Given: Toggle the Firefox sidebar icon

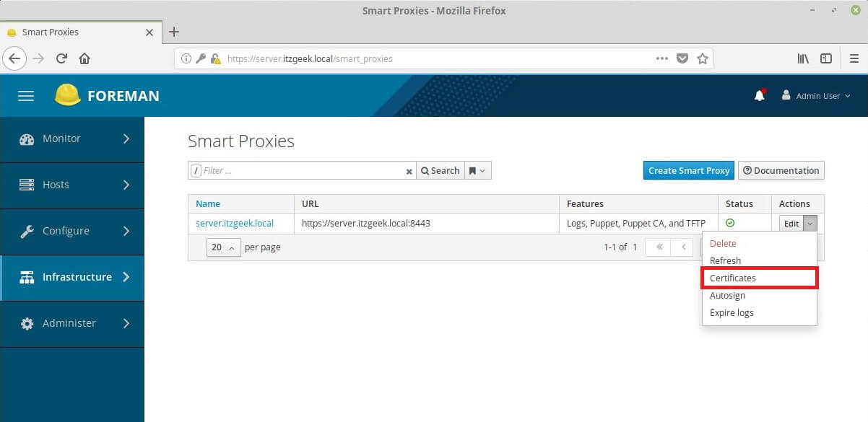Looking at the screenshot, I should tap(826, 58).
